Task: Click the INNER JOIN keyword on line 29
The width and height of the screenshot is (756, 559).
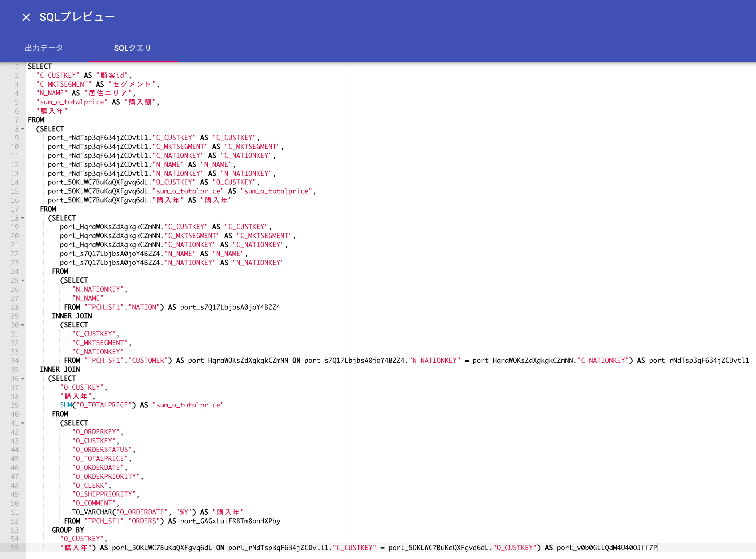Action: (x=71, y=316)
